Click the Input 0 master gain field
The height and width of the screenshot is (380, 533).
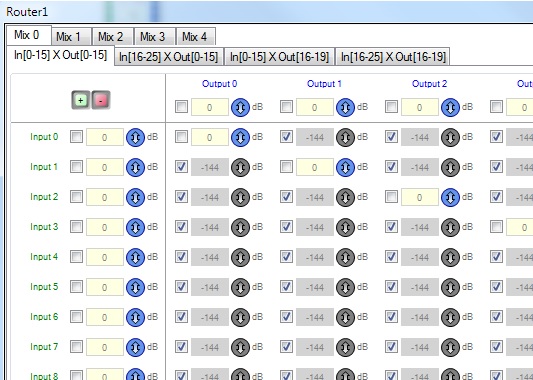(x=105, y=137)
